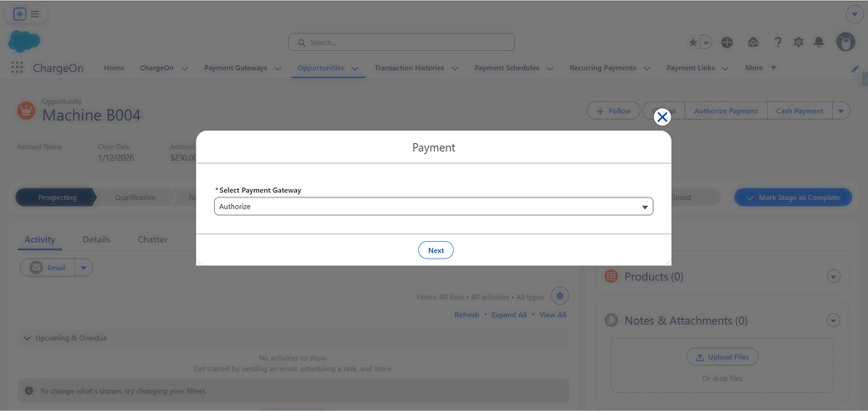Click Mark Stage as Complete

pos(793,198)
